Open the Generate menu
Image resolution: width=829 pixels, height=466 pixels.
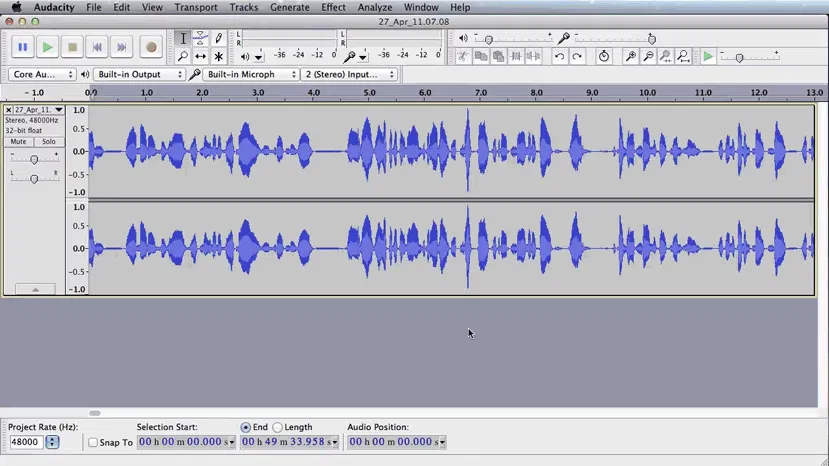pyautogui.click(x=290, y=7)
